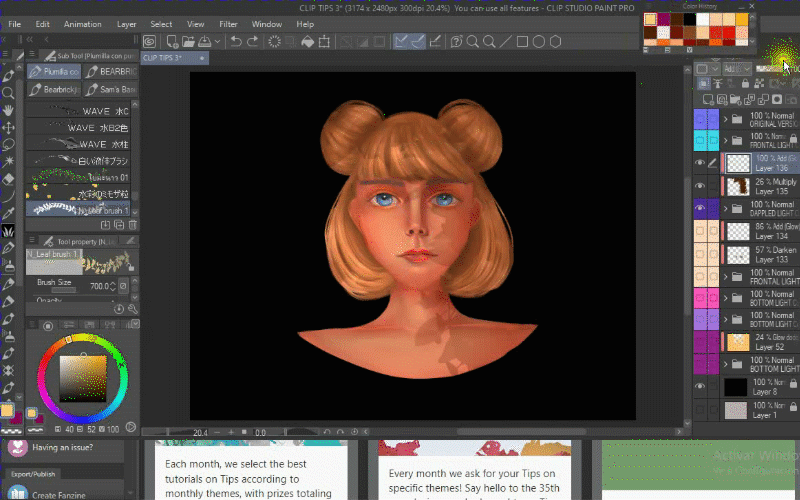Click the Redo arrow icon
This screenshot has height=500, width=800.
pyautogui.click(x=254, y=41)
